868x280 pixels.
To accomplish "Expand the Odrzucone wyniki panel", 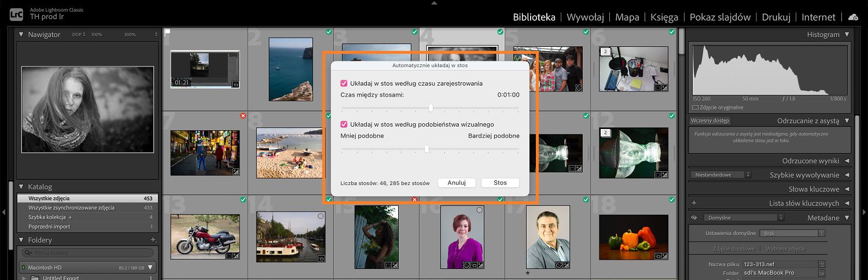I will 847,161.
